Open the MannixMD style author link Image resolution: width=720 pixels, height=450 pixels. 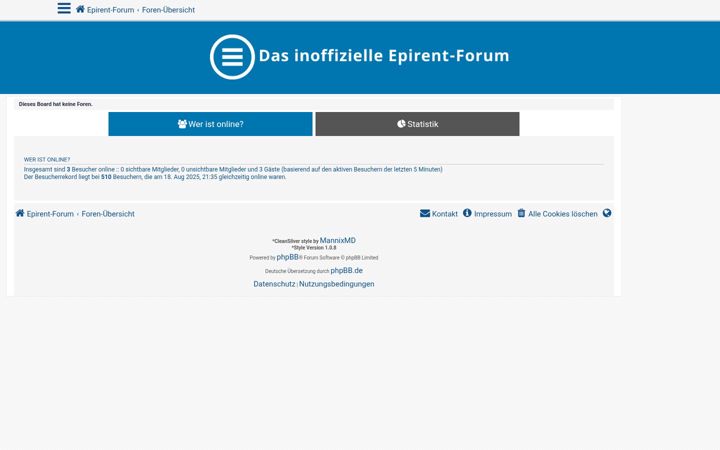[338, 240]
